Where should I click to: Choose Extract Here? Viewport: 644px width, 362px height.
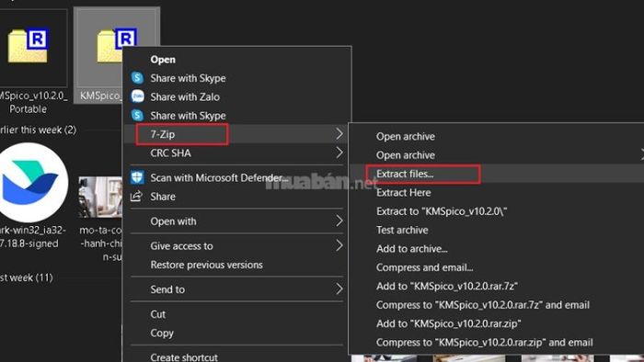click(497, 193)
